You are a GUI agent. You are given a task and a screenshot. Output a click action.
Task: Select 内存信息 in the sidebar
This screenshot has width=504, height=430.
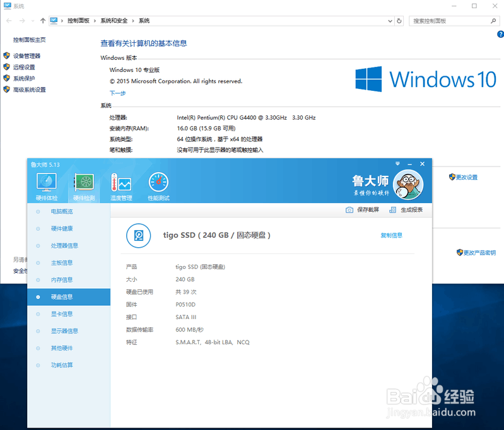[x=69, y=279]
